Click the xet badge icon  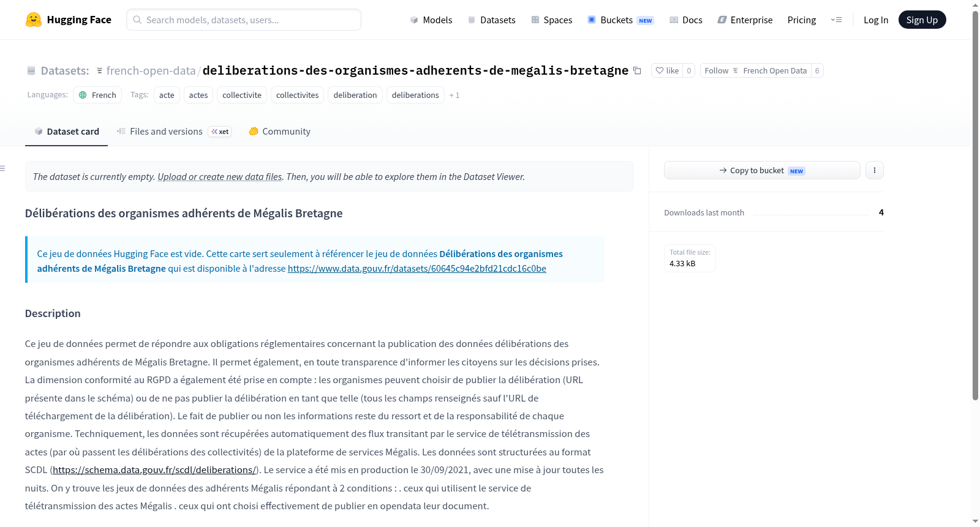coord(214,132)
